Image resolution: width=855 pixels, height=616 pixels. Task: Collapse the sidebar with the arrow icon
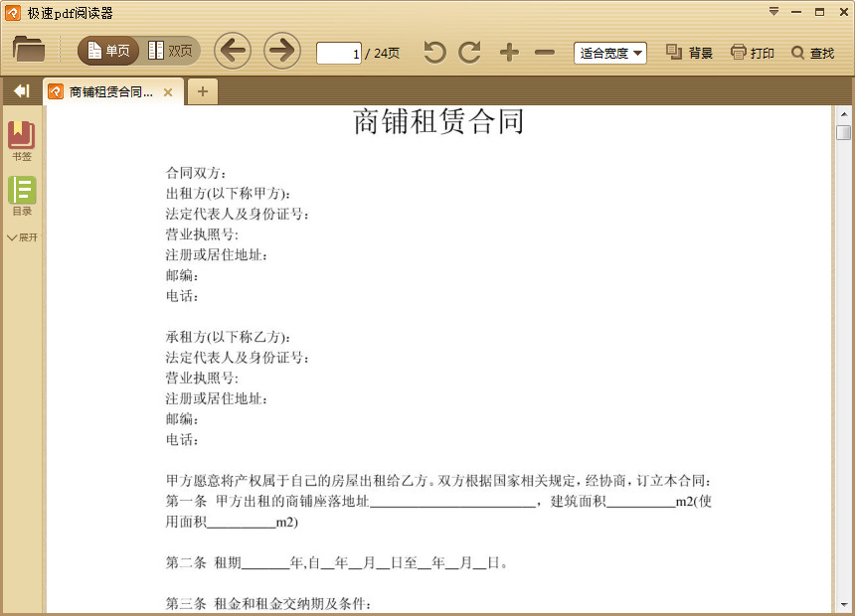point(20,90)
